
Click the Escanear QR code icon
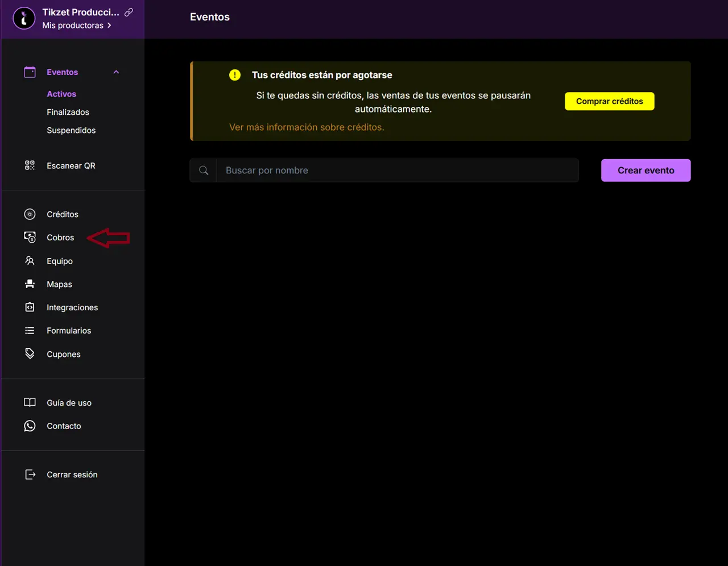tap(30, 165)
